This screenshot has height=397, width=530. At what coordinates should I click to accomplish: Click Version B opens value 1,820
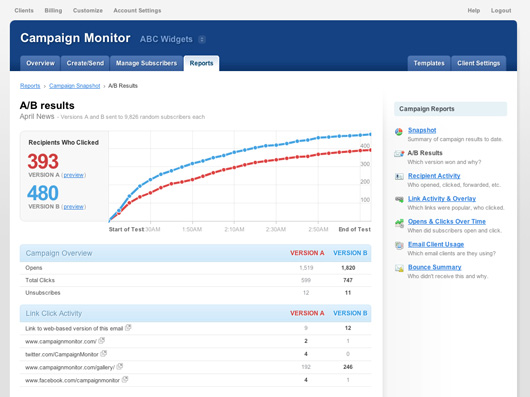[x=348, y=268]
